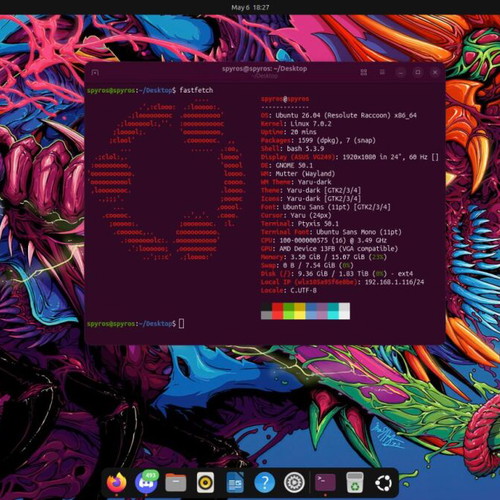Add a new terminal tab in Ptyxis
Viewport: 500px width, 500px height.
95,72
